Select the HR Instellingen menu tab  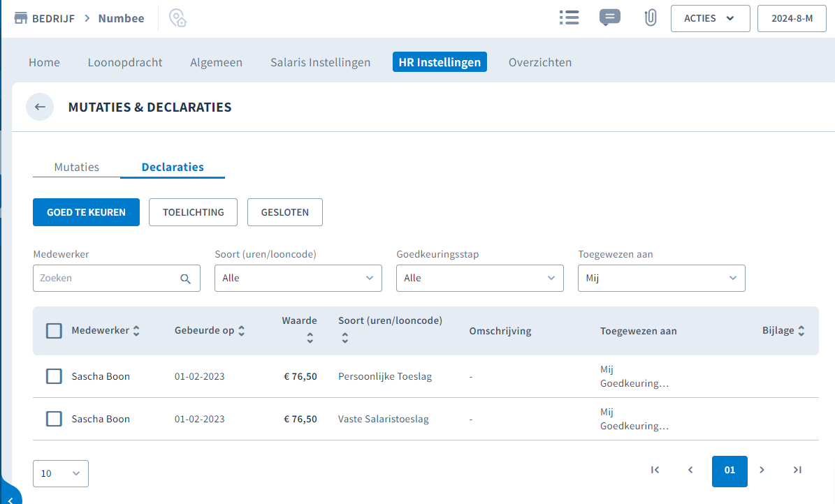pyautogui.click(x=440, y=62)
